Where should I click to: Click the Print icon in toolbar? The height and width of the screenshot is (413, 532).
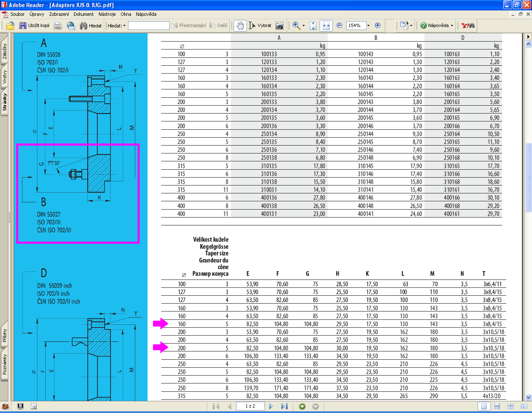point(58,26)
